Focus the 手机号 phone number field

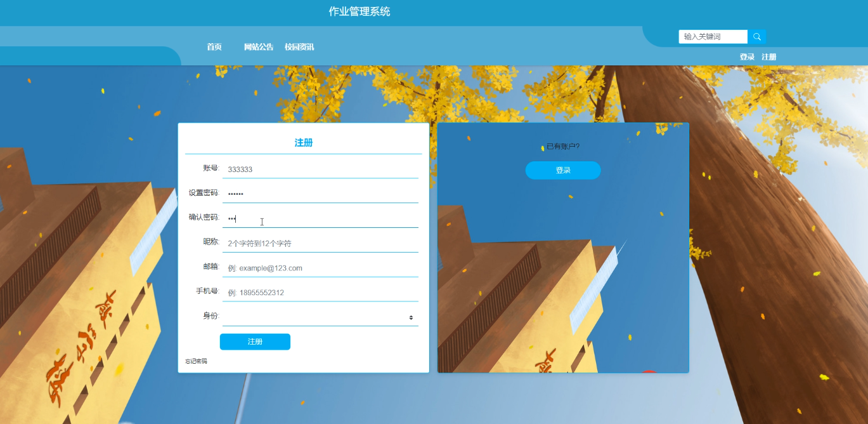tap(320, 293)
